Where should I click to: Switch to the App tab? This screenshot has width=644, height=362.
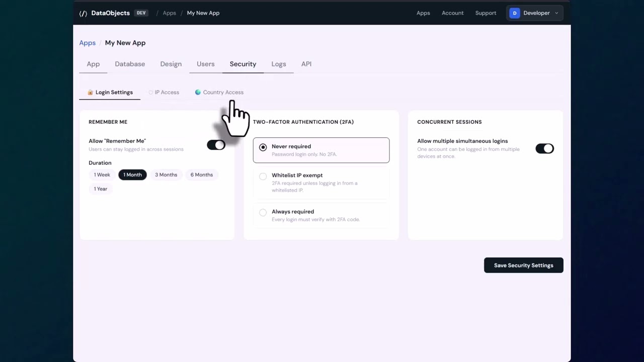pyautogui.click(x=93, y=64)
